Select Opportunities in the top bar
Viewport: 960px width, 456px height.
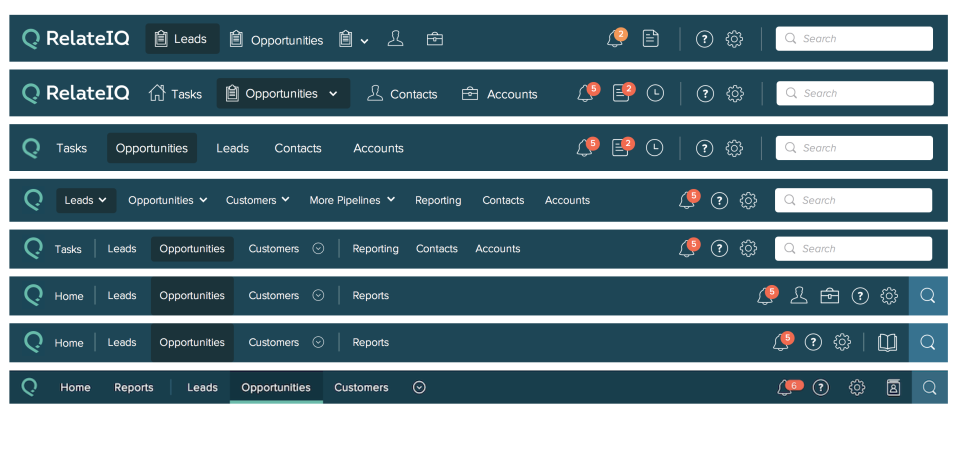[276, 40]
